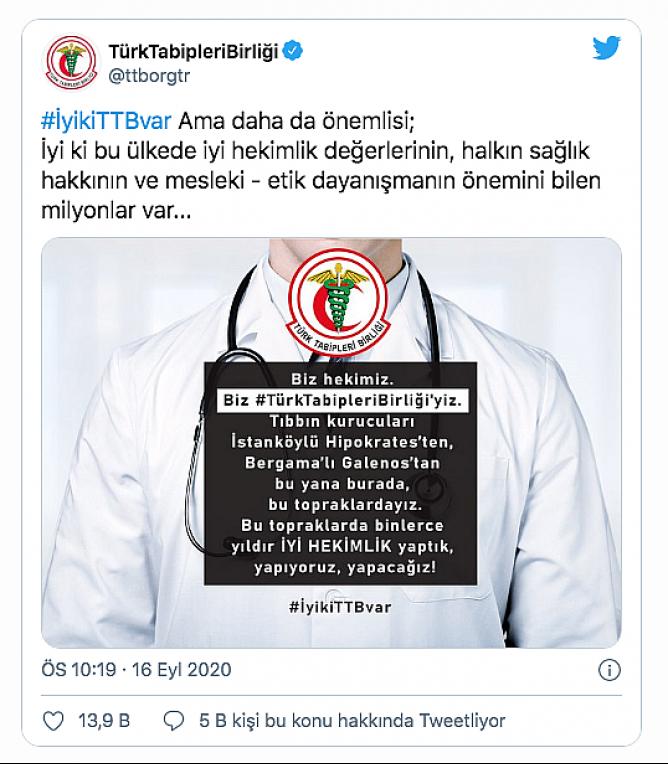Click the #TürkTabipleriBirliği'yiz highlighted text
Screen dimensions: 668x764
[x=343, y=401]
